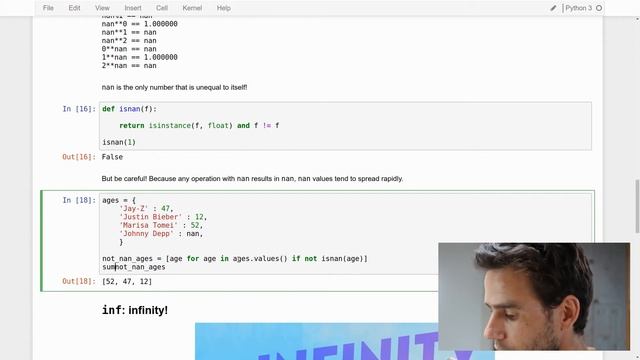Click the Out[16] False output
Screen dimensions: 640x360
pyautogui.click(x=112, y=157)
